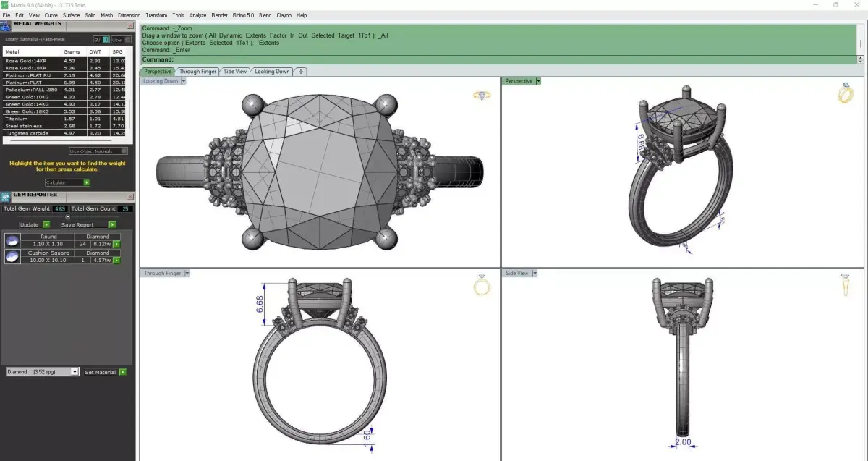Click the Gem Reporter panel icon

click(6, 197)
